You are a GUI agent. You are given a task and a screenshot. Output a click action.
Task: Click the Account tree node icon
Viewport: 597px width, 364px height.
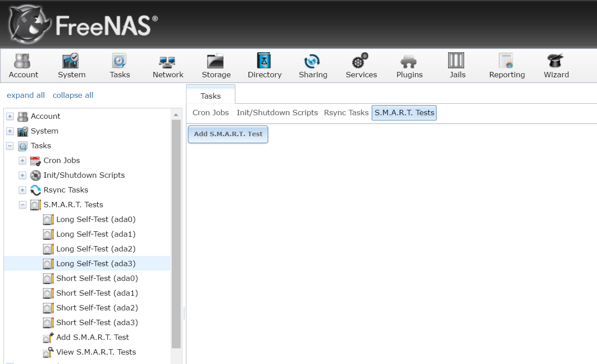22,117
